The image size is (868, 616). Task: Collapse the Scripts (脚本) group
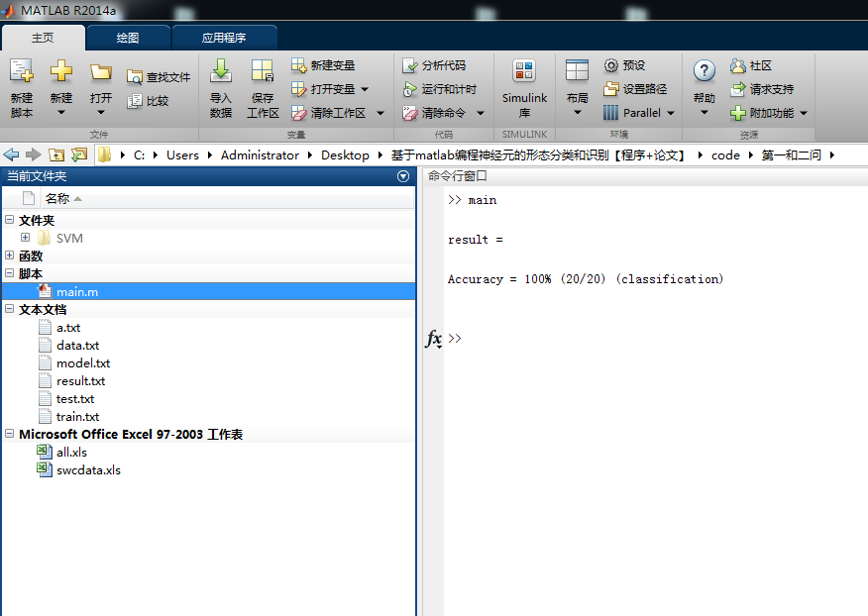pos(9,273)
